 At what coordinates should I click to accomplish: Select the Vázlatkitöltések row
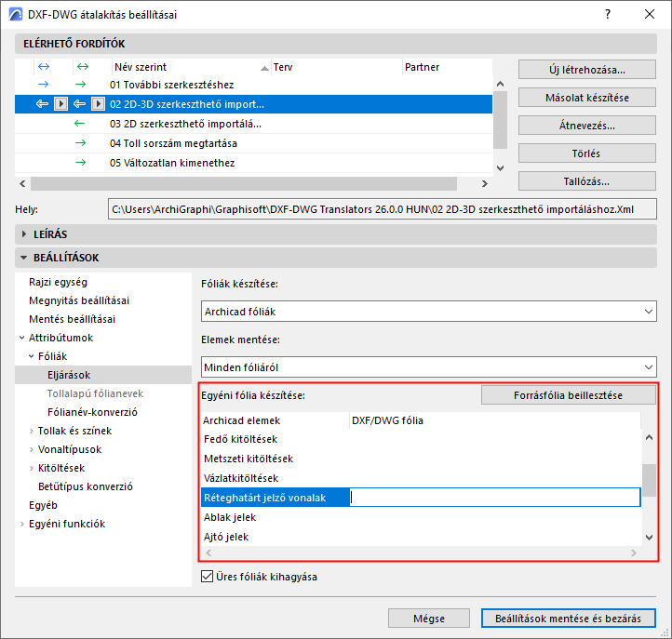point(421,478)
